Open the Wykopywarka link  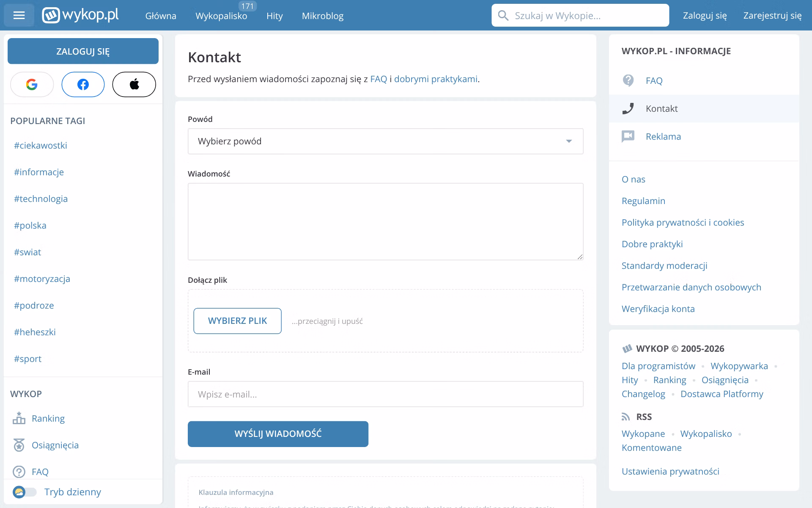coord(739,366)
